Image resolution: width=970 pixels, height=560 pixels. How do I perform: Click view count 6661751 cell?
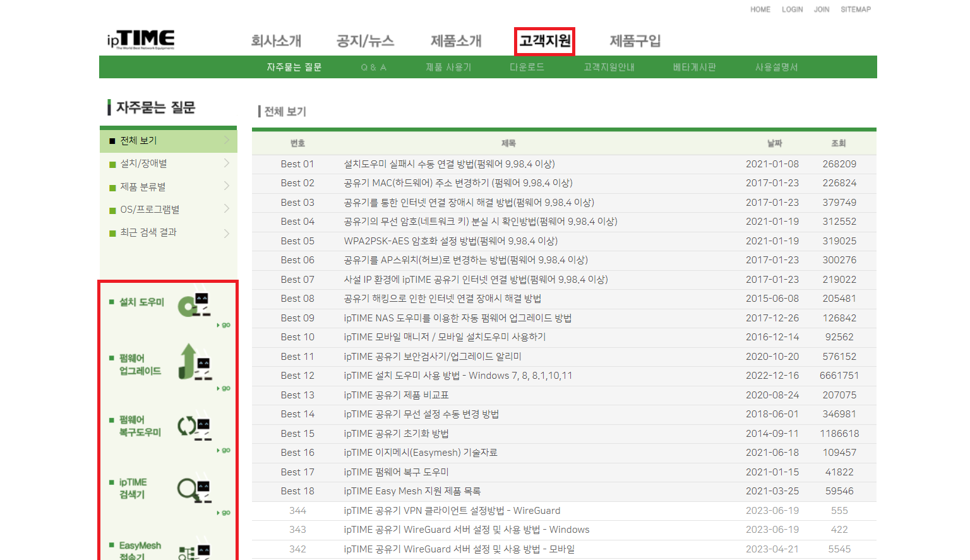coord(839,376)
